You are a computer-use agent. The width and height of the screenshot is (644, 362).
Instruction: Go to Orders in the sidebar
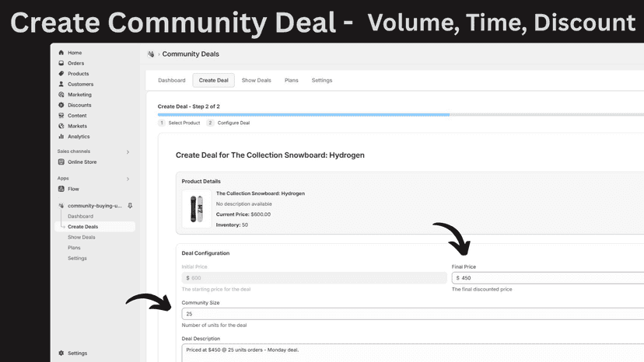[x=76, y=63]
